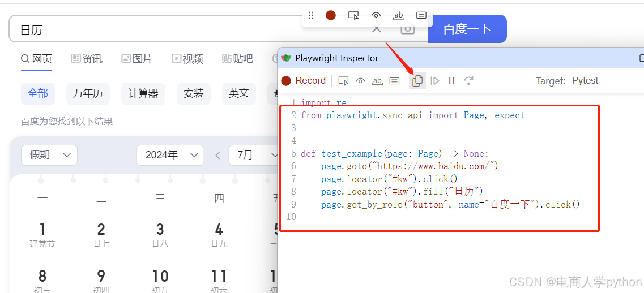The width and height of the screenshot is (644, 293).
Task: Grab the floating toolbar's dotted drag handle
Action: tap(311, 16)
